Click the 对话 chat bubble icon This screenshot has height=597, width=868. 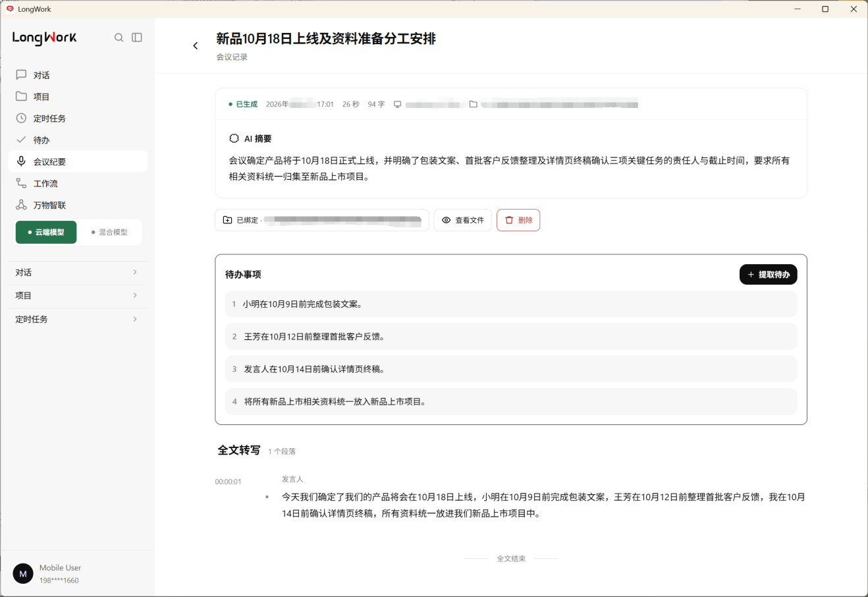[21, 74]
